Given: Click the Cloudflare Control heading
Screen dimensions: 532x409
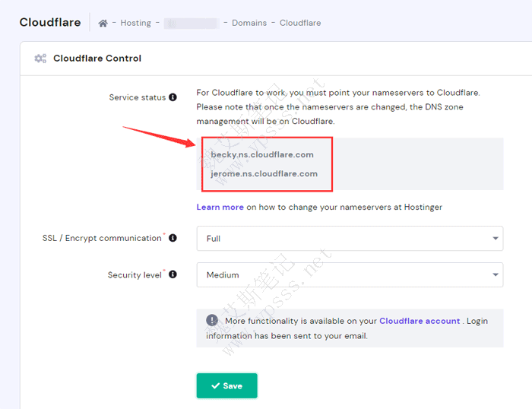Looking at the screenshot, I should [x=97, y=59].
